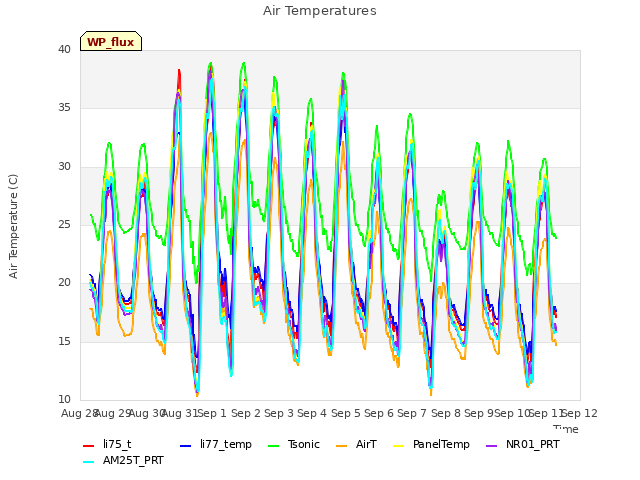The image size is (640, 480).
Task: Click the 15 y-axis tick label
Action: (64, 341)
